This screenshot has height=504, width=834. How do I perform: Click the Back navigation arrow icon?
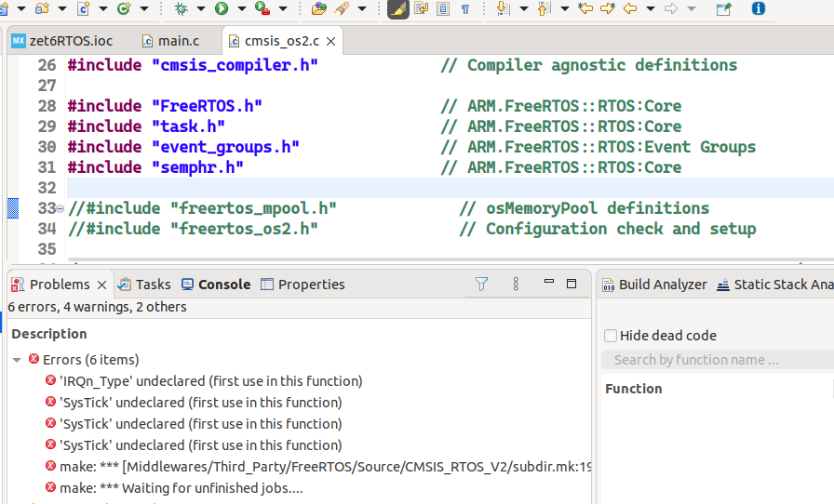pos(630,9)
